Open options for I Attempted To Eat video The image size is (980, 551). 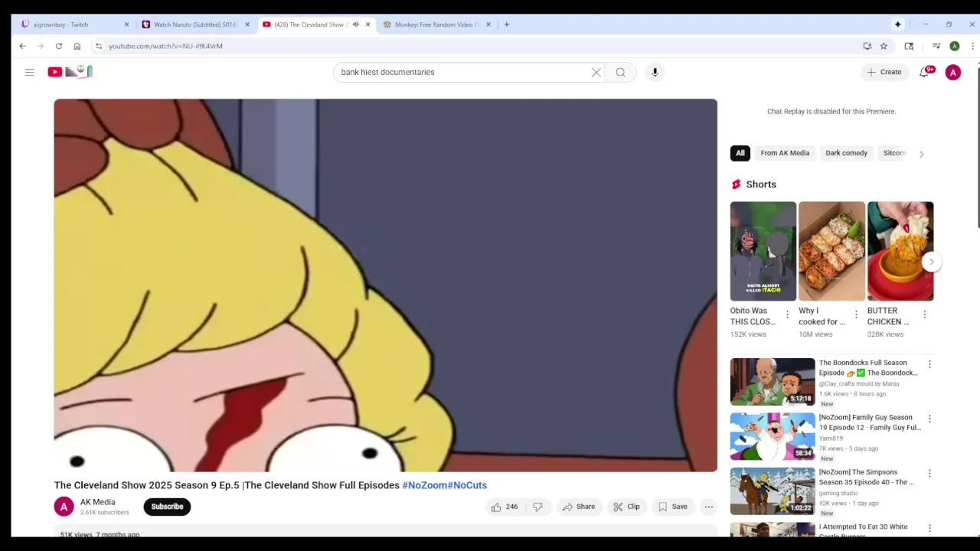click(929, 528)
